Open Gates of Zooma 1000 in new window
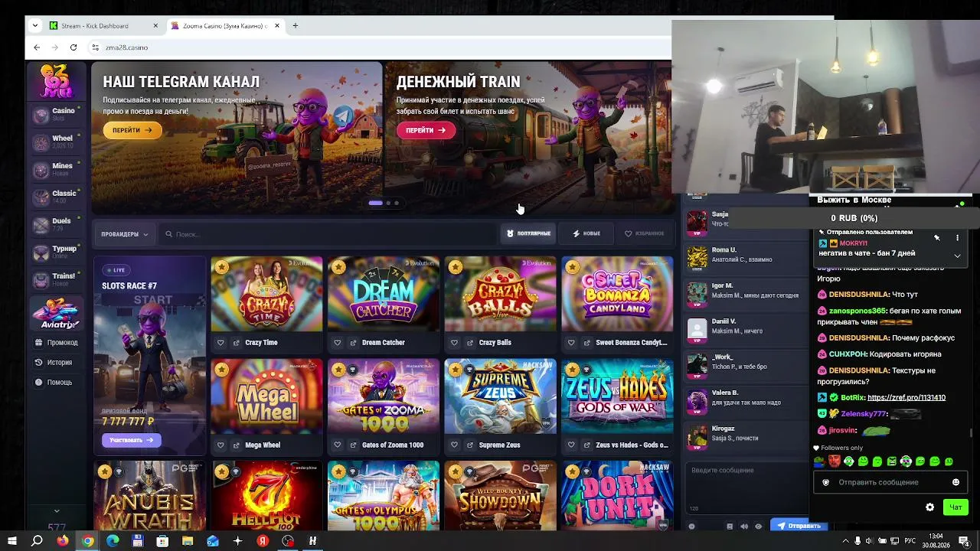 [x=354, y=445]
